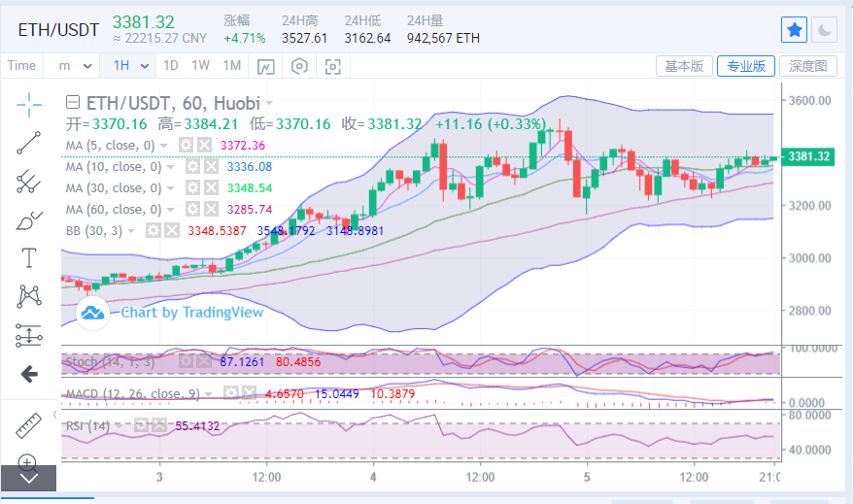This screenshot has width=853, height=504.
Task: Remove the MA 10 indicator
Action: (x=211, y=166)
